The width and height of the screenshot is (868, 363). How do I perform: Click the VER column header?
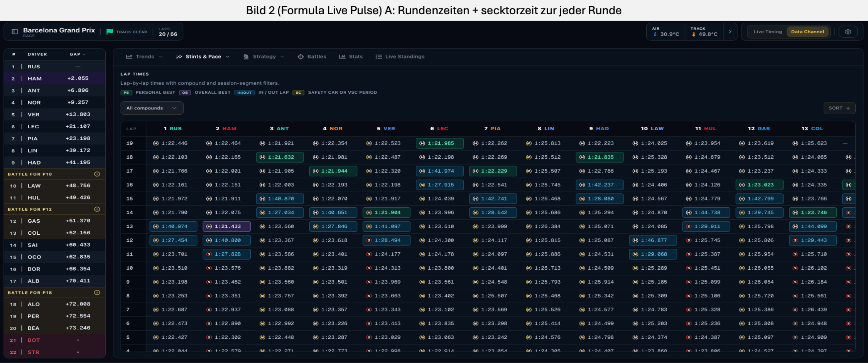386,128
